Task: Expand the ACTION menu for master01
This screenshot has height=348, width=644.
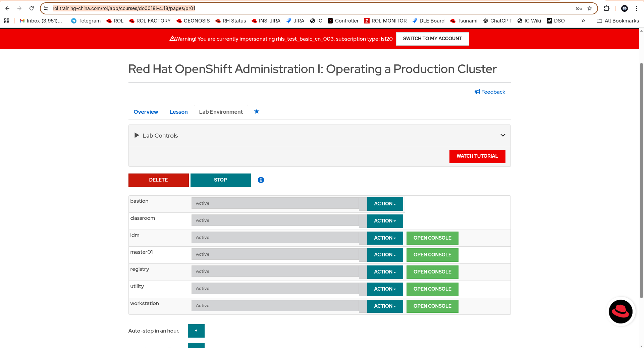Action: (385, 255)
